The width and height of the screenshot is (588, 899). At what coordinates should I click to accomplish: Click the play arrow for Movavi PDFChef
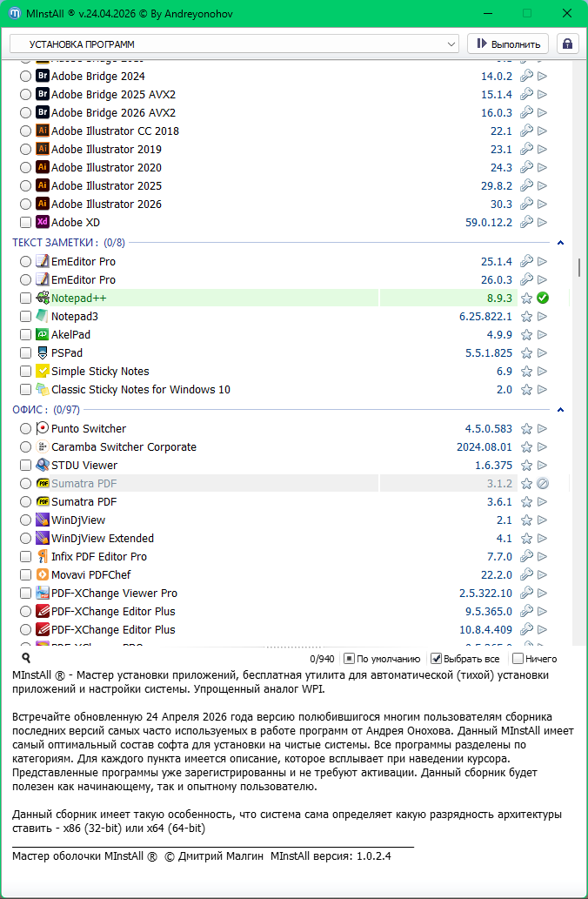(543, 575)
